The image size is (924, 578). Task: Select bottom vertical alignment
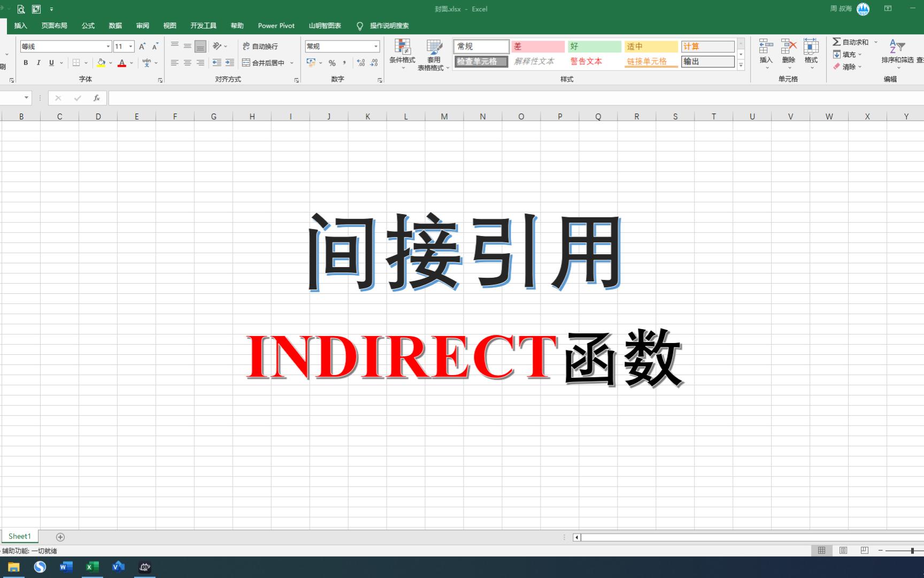[x=201, y=47]
